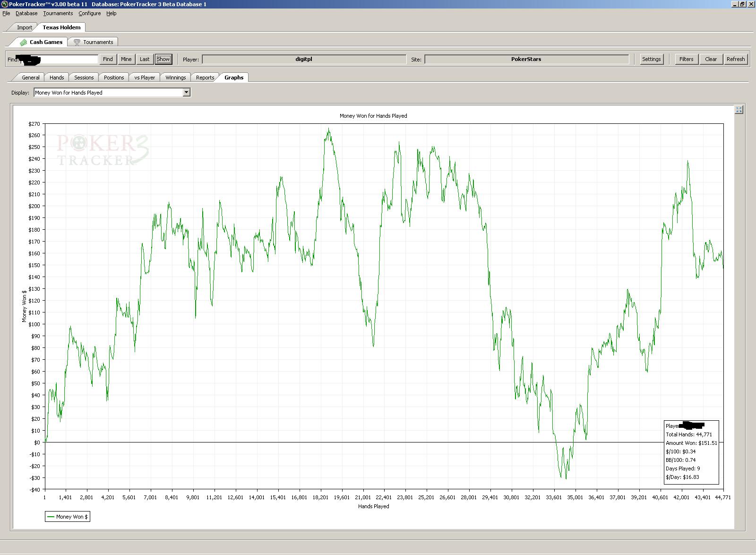Open the Tournaments menu

click(x=58, y=13)
